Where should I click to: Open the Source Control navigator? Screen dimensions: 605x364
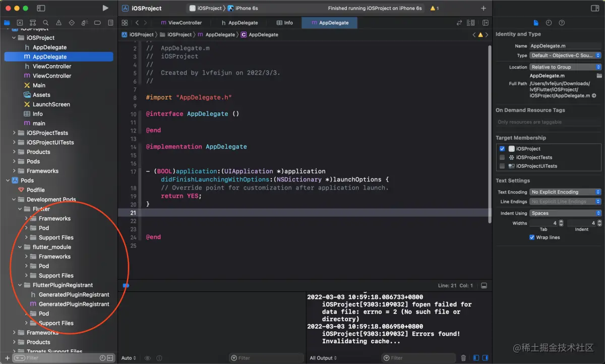tap(20, 23)
